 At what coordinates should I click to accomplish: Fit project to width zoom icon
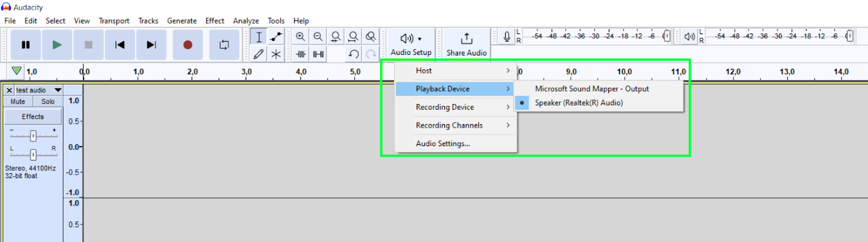353,36
